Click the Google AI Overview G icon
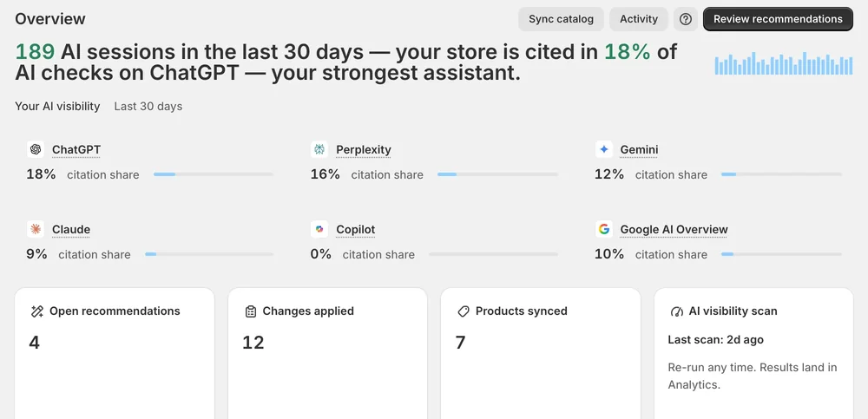The height and width of the screenshot is (419, 868). click(604, 229)
